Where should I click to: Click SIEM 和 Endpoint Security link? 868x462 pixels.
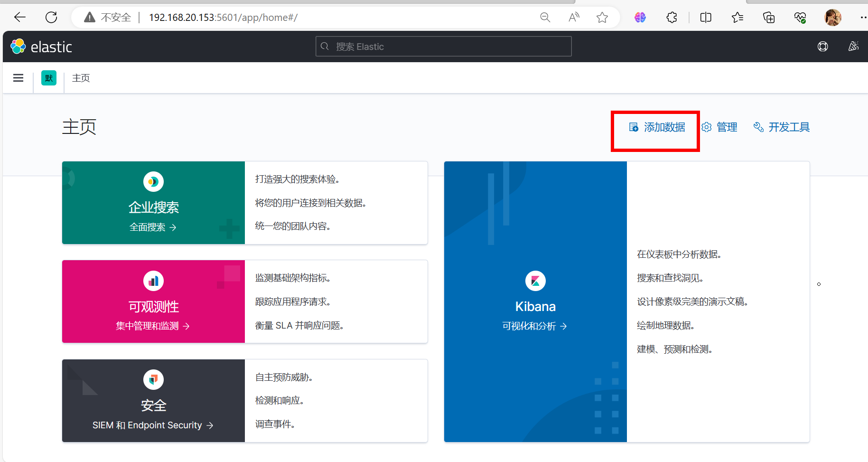pos(153,425)
